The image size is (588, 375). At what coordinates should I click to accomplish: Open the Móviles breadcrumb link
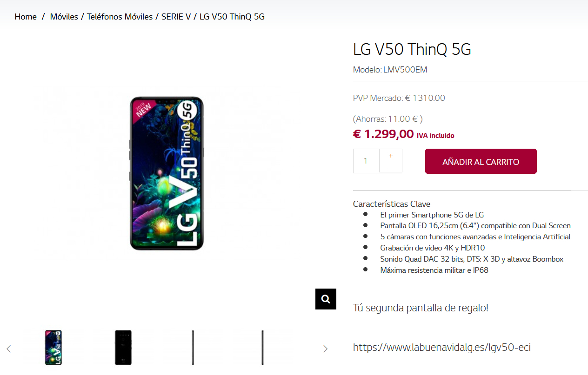click(x=64, y=17)
